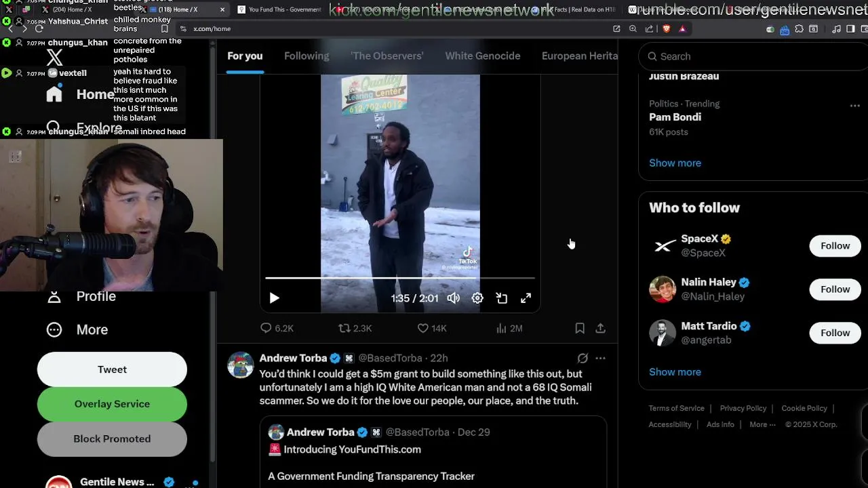Click the green Overlay Service button
This screenshot has height=488, width=868.
click(x=112, y=404)
